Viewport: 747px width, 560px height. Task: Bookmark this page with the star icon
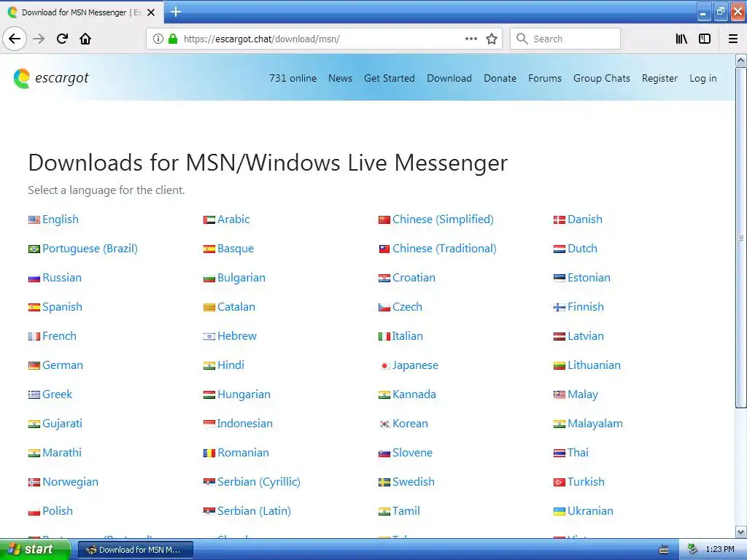pos(492,39)
